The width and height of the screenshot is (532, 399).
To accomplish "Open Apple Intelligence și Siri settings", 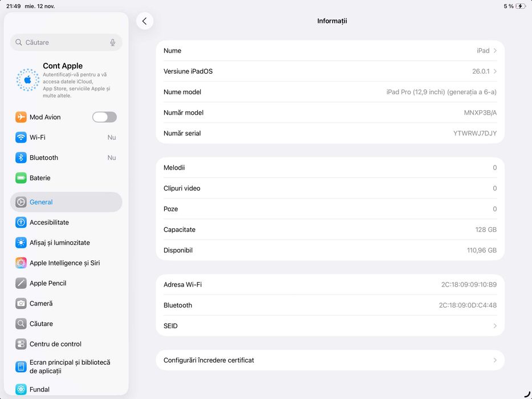I will point(66,263).
